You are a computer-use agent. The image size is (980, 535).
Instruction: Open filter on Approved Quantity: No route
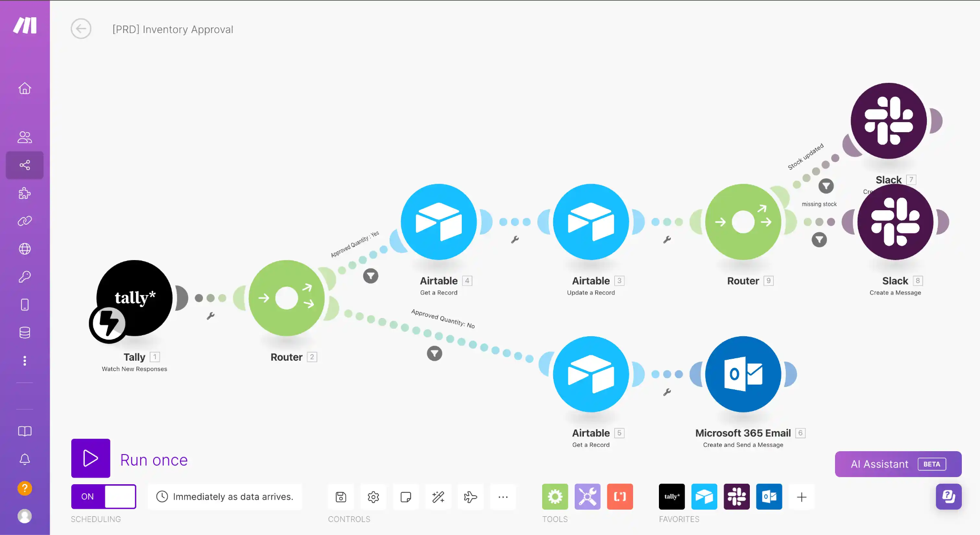pyautogui.click(x=434, y=353)
